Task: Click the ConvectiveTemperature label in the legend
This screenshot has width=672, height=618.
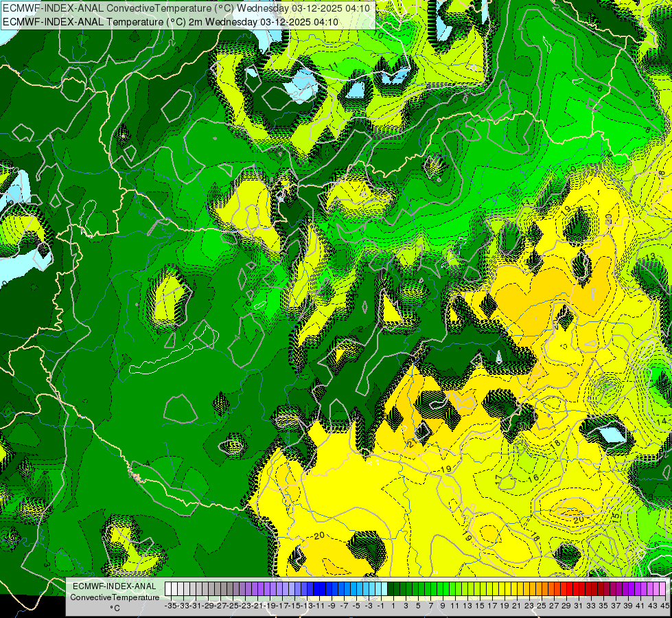Action: tap(115, 597)
